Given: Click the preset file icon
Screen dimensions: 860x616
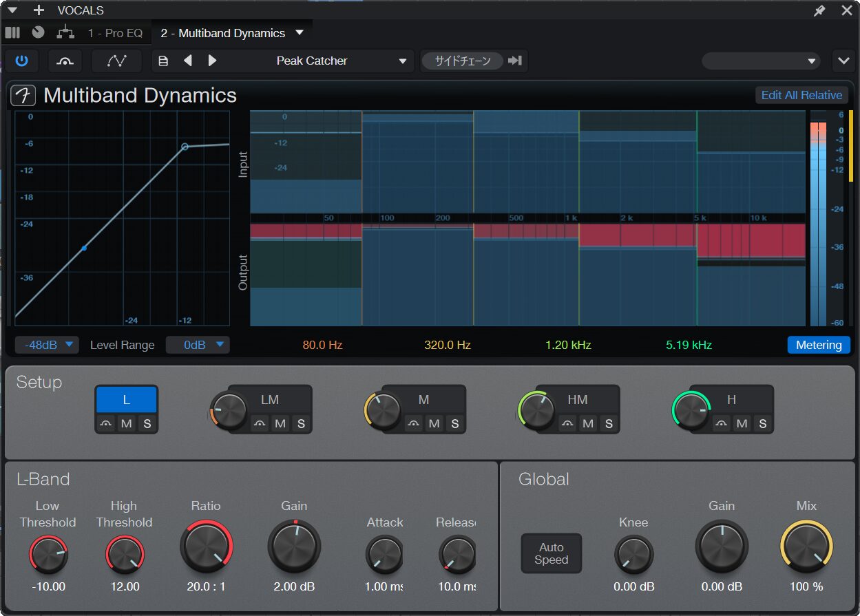Looking at the screenshot, I should point(163,61).
